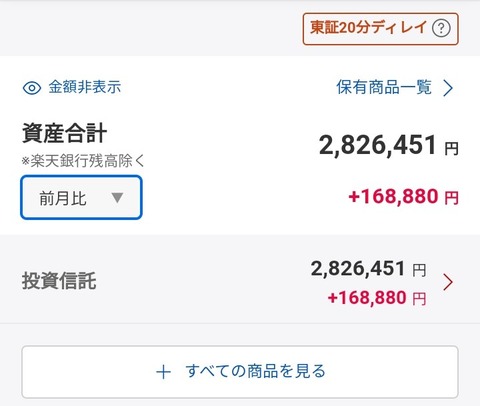Click the plus icon before すべての商品を見る
The height and width of the screenshot is (406, 480).
point(164,372)
